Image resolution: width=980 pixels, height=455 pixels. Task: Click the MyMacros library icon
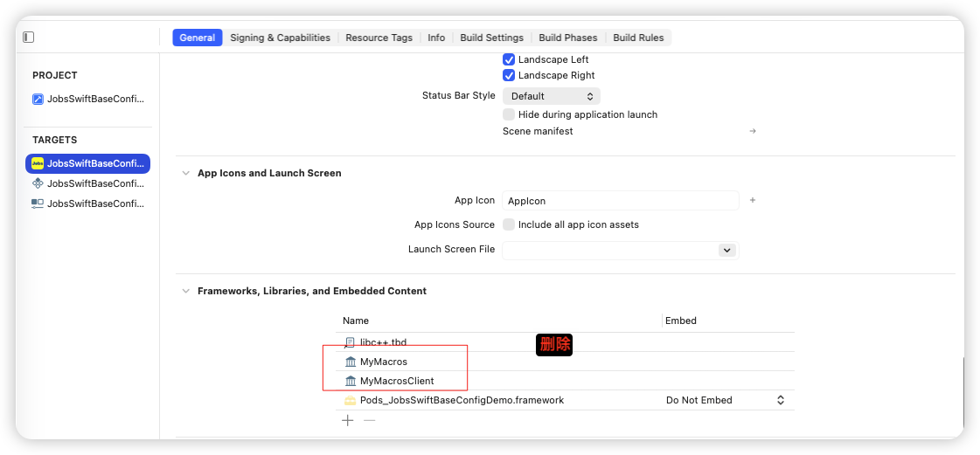350,362
